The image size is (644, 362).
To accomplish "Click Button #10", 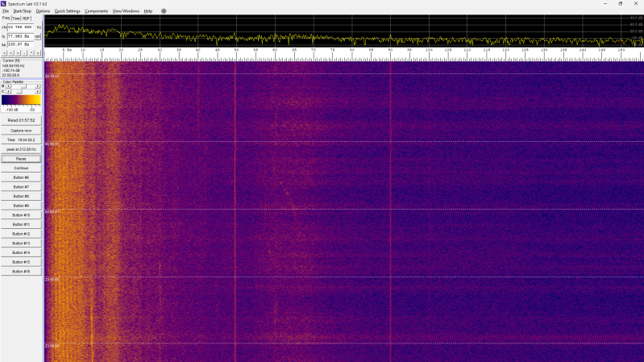I will click(21, 215).
